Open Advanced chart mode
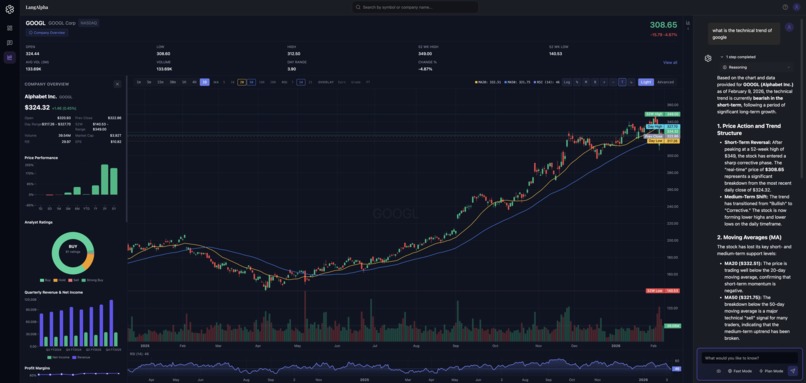 (665, 82)
